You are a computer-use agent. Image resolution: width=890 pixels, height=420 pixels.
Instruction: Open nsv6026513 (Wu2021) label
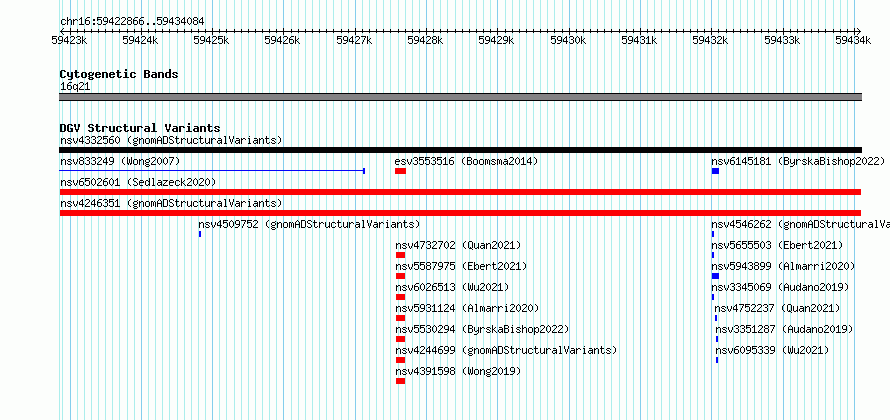452,287
